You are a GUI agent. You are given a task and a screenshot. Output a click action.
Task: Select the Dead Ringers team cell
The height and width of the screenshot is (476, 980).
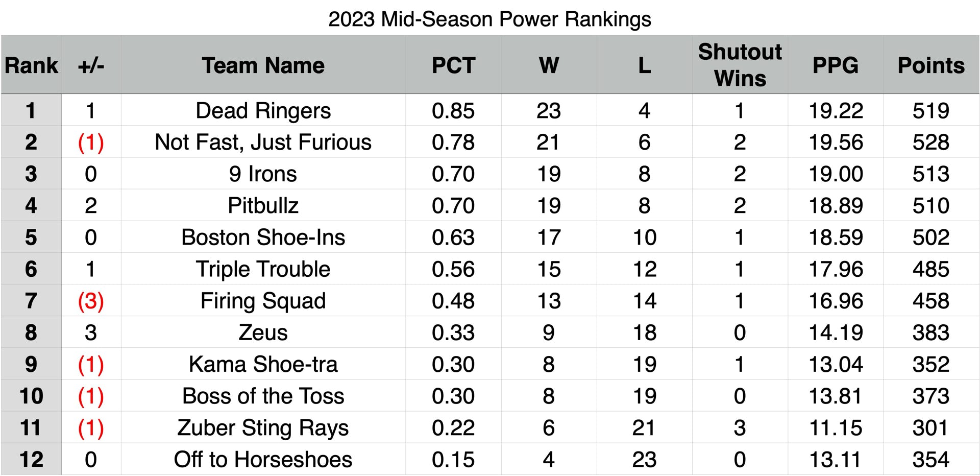[263, 110]
